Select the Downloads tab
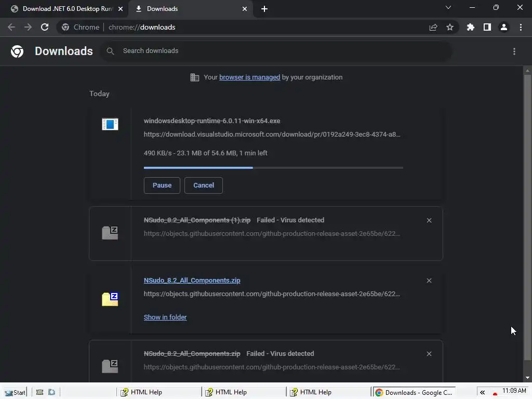 pos(189,9)
